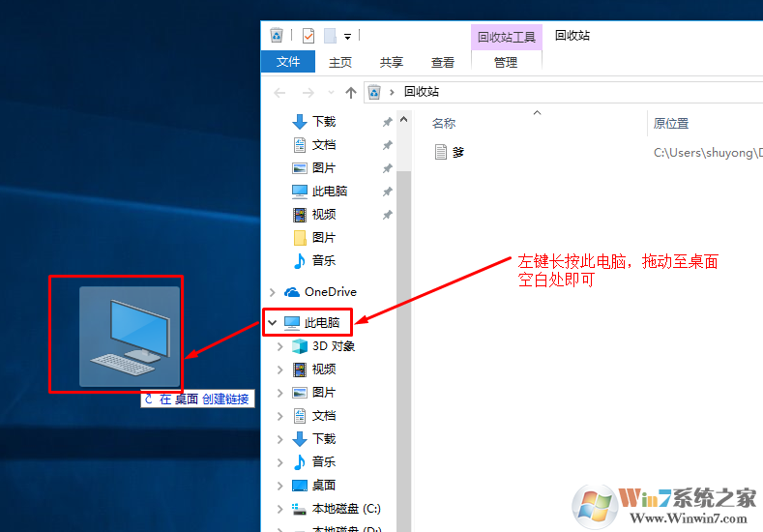This screenshot has width=763, height=532.
Task: Open the recent locations dropdown arrow
Action: pyautogui.click(x=331, y=92)
